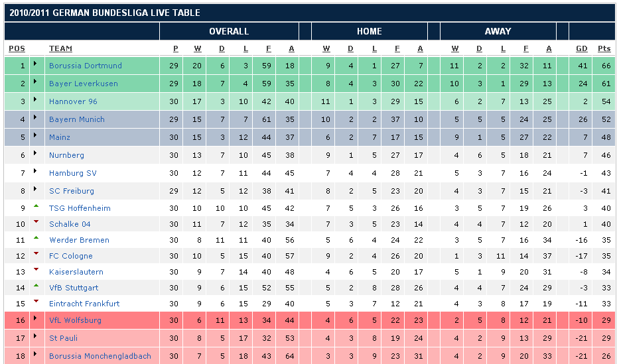The height and width of the screenshot is (364, 619).
Task: Open the Borussia Monchengladbach team link
Action: click(x=100, y=356)
